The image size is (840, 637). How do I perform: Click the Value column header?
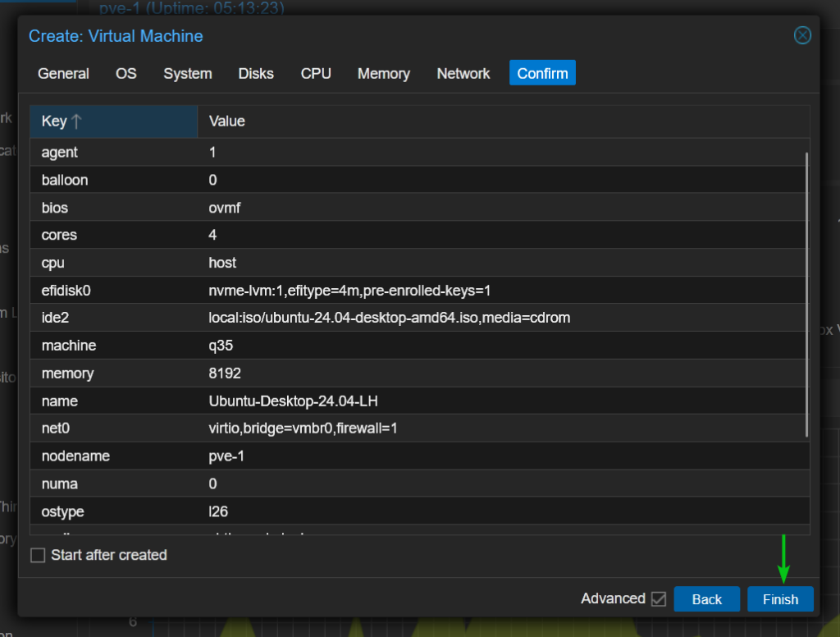[x=504, y=121]
